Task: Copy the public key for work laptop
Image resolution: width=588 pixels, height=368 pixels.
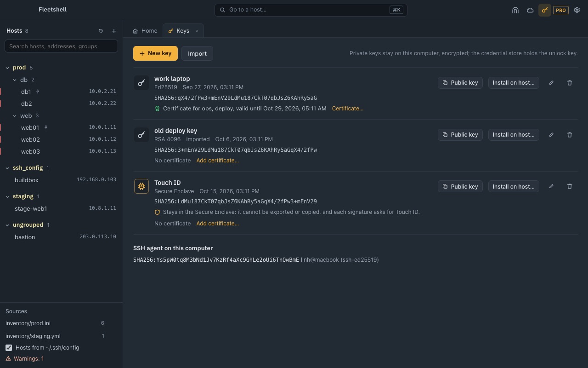Action: point(460,83)
